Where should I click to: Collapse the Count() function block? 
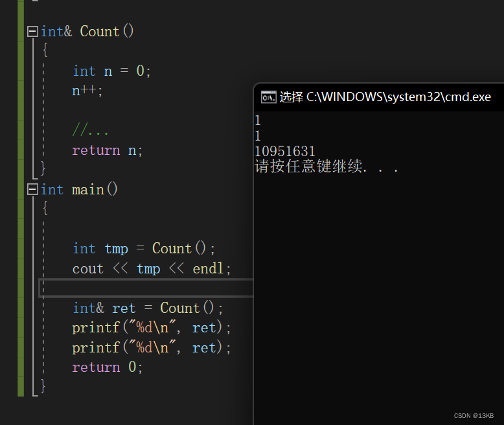click(x=32, y=32)
